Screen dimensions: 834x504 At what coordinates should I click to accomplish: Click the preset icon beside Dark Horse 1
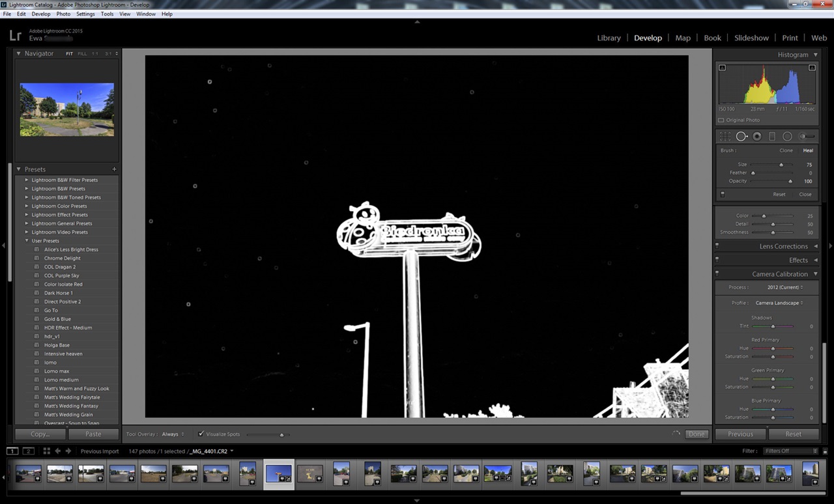click(x=37, y=293)
